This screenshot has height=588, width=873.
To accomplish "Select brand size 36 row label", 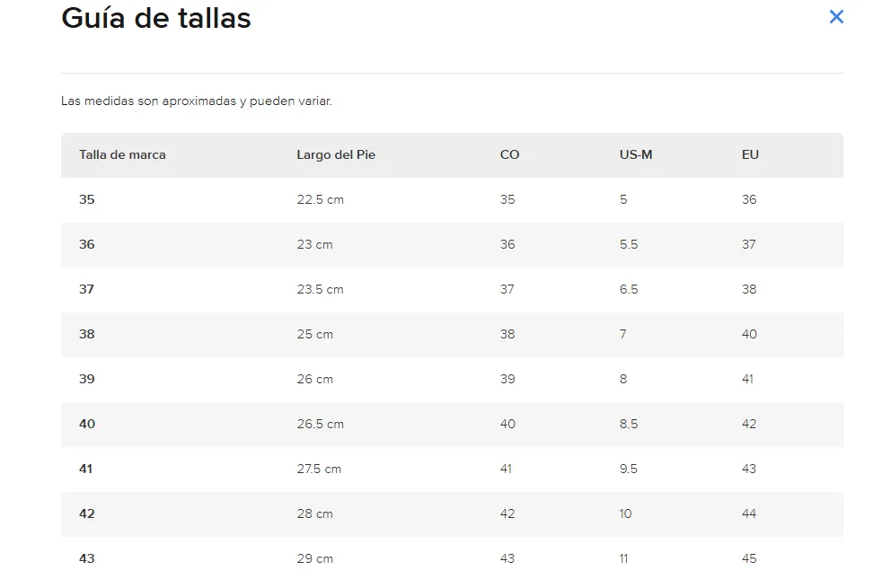I will 87,244.
